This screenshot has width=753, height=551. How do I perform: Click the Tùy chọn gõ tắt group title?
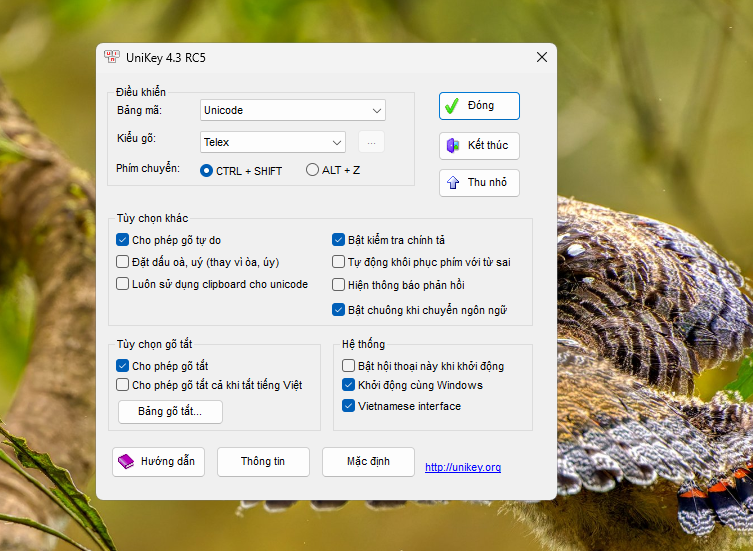point(154,344)
